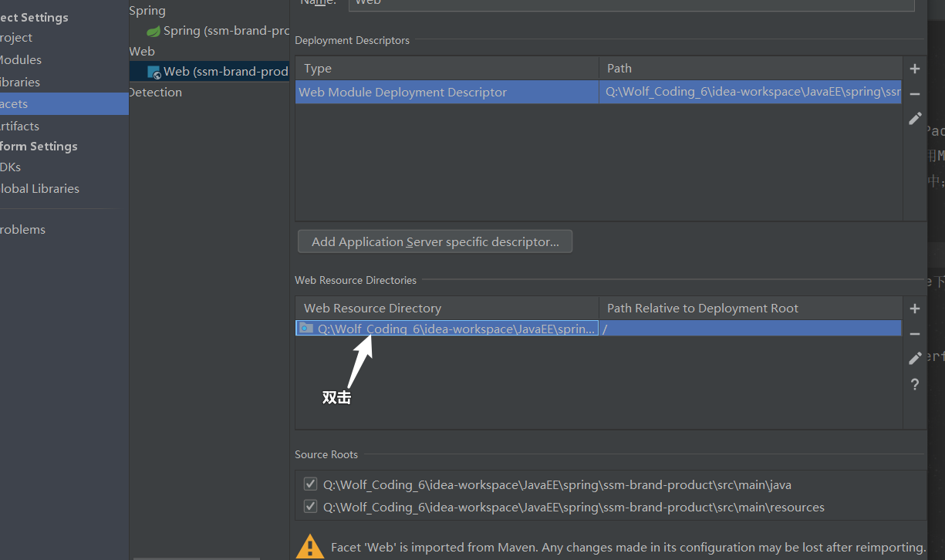
Task: Click the Path column header
Action: (751, 68)
